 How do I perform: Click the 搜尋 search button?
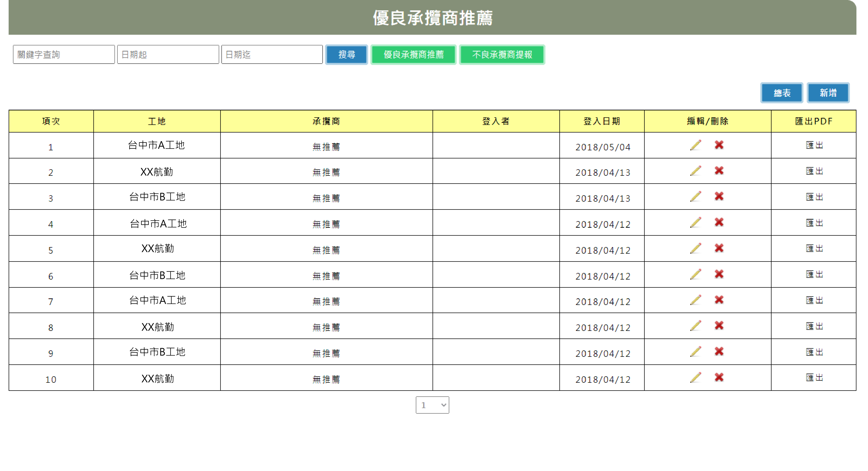point(346,55)
